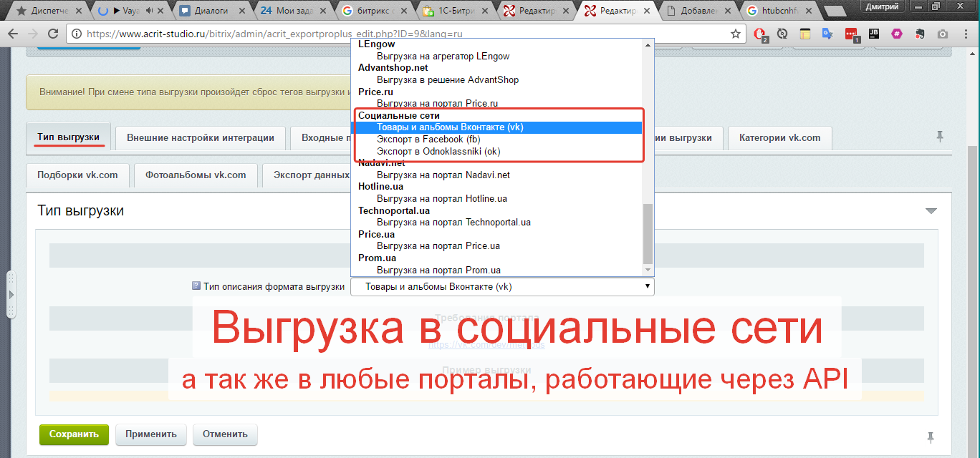Mute audio on the Vaya browser tab

click(x=150, y=11)
